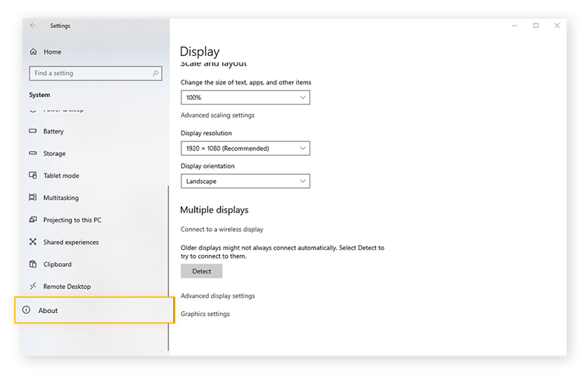Click the Detect button

point(201,271)
